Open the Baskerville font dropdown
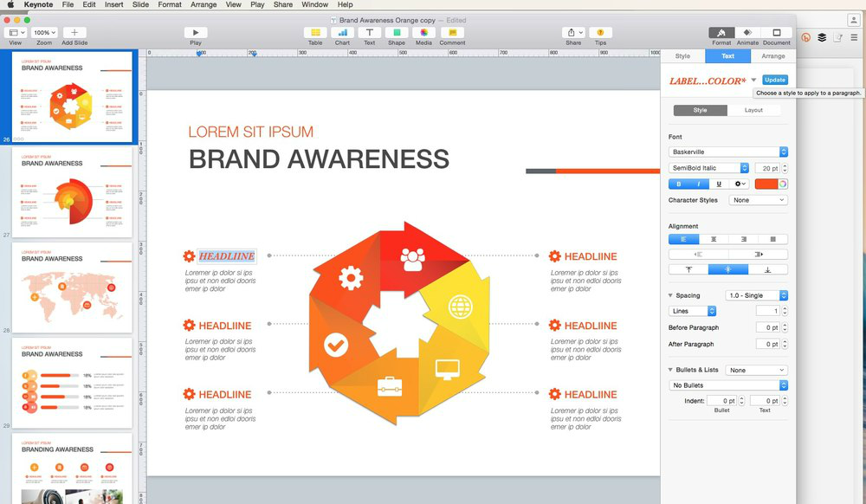 [x=727, y=152]
